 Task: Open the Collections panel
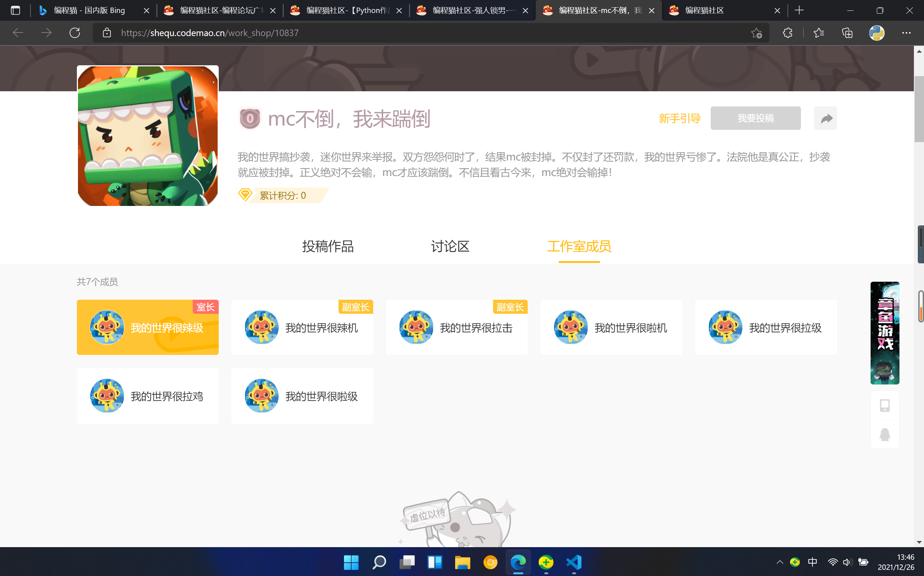pyautogui.click(x=847, y=33)
